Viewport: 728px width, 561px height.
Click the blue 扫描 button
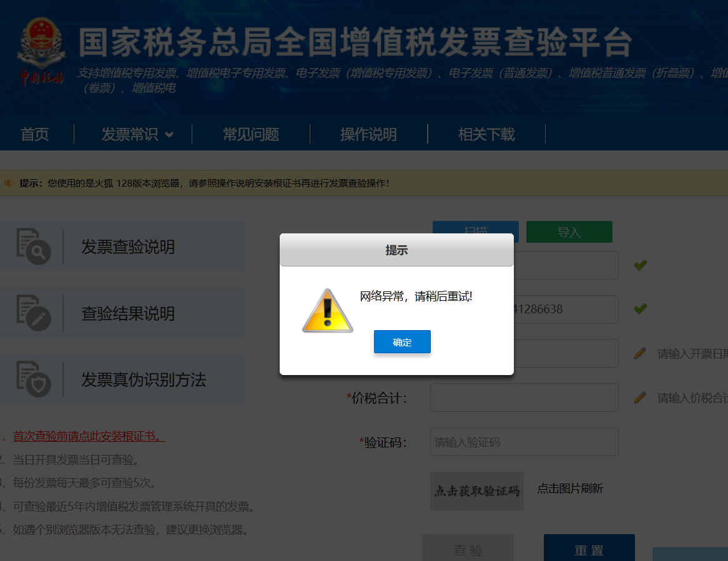point(475,227)
